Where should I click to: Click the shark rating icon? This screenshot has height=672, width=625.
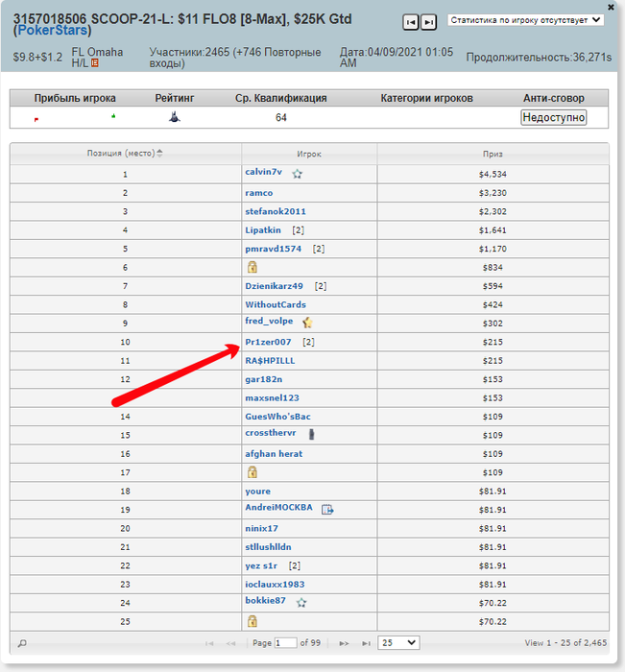174,116
